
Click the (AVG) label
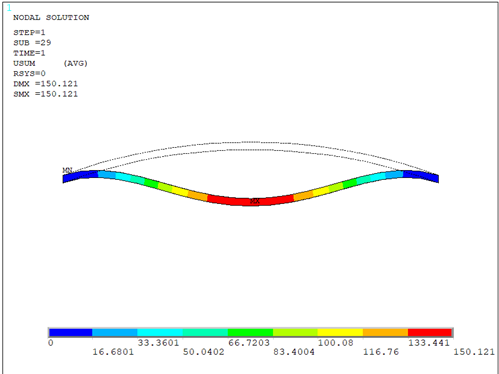click(x=75, y=63)
